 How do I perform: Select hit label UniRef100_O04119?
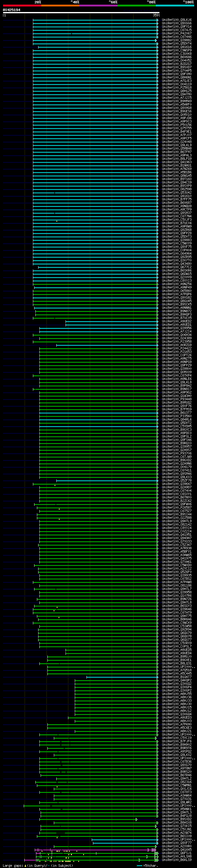tap(177, 84)
